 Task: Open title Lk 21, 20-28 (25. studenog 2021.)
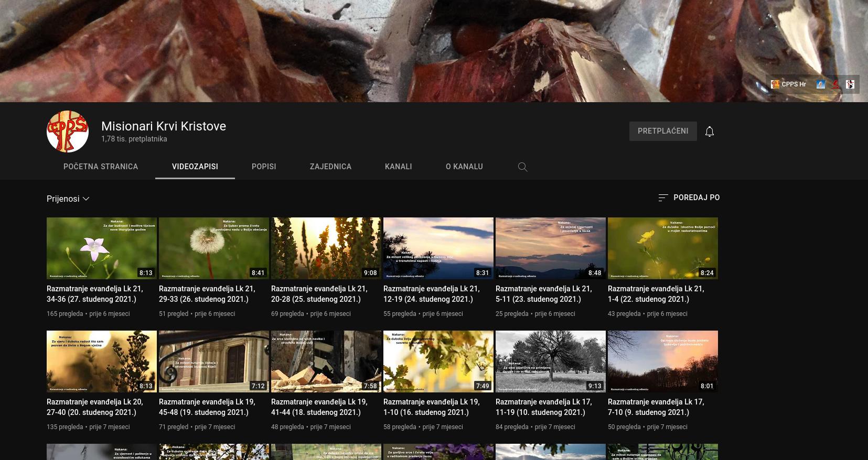coord(319,294)
